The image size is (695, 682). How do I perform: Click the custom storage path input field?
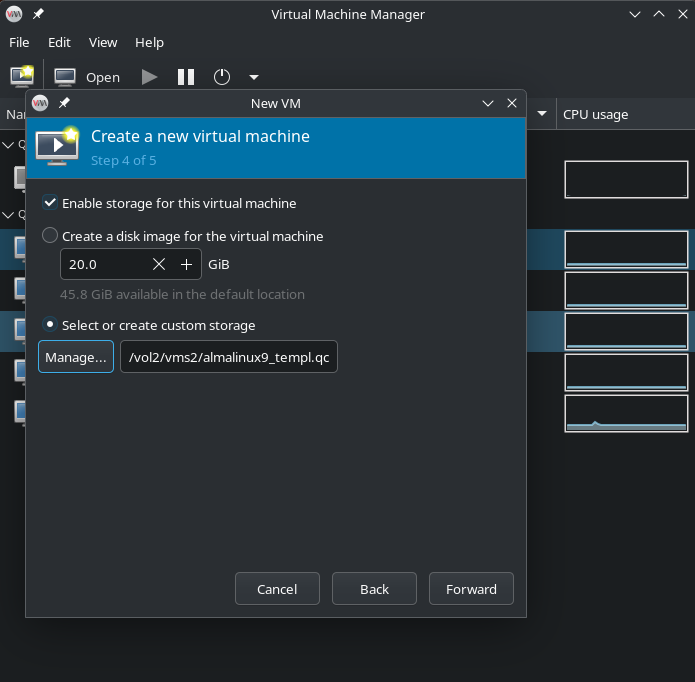(229, 357)
